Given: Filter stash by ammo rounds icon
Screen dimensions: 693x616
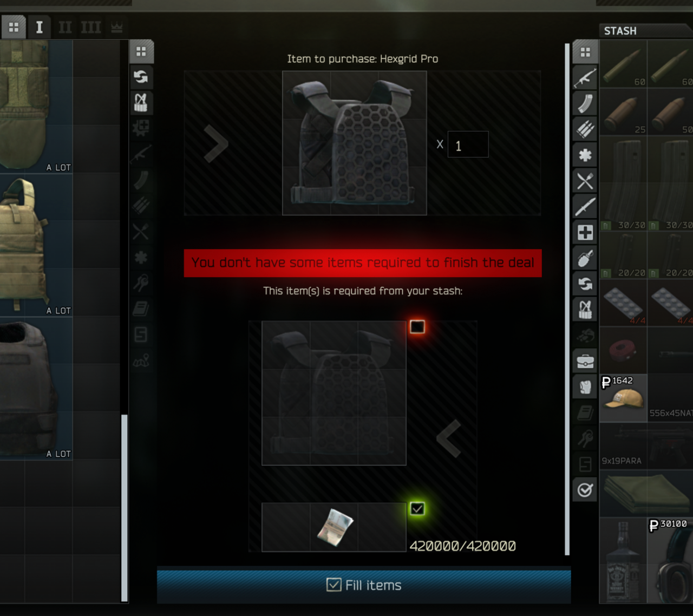Looking at the screenshot, I should (x=585, y=129).
